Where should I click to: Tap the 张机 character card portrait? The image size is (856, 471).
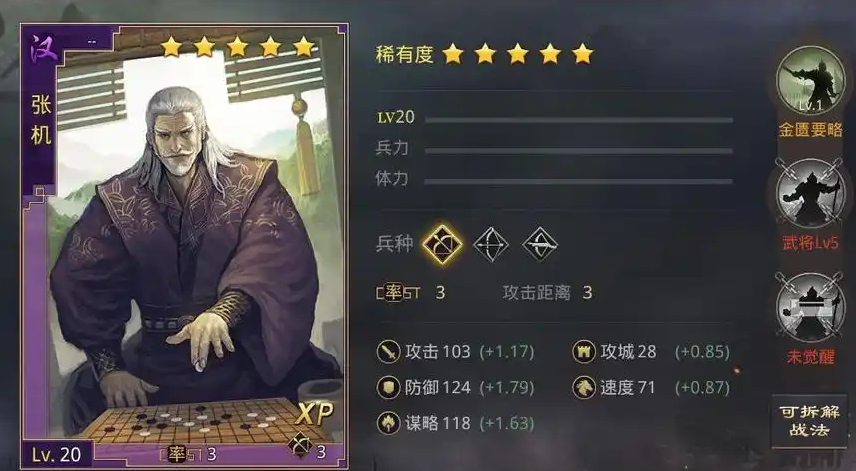point(184,246)
